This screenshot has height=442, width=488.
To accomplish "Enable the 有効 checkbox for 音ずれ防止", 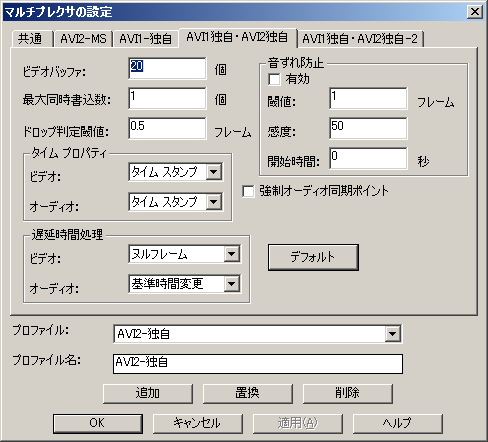I will pyautogui.click(x=274, y=79).
